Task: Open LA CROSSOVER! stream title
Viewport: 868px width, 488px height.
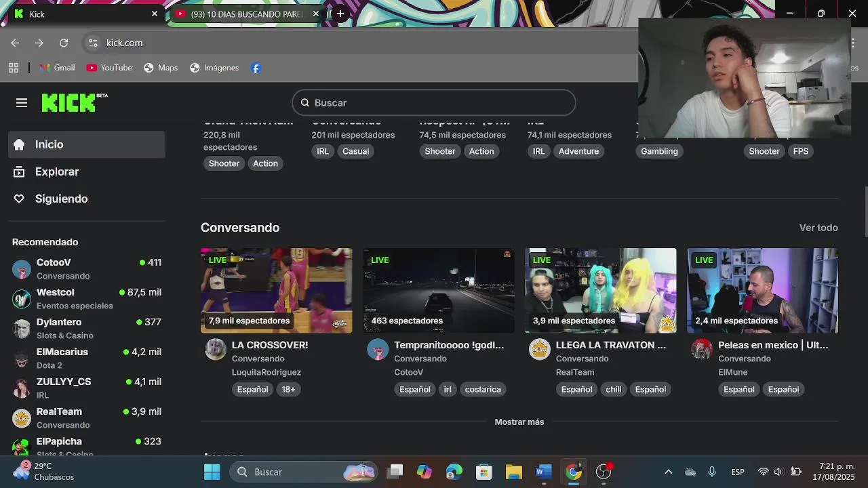Action: point(270,345)
